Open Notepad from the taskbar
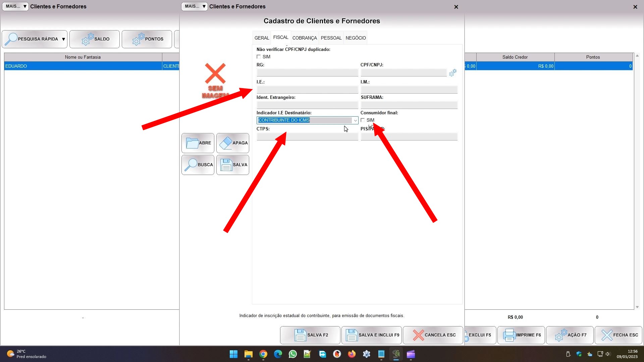The height and width of the screenshot is (362, 644). coord(381,354)
